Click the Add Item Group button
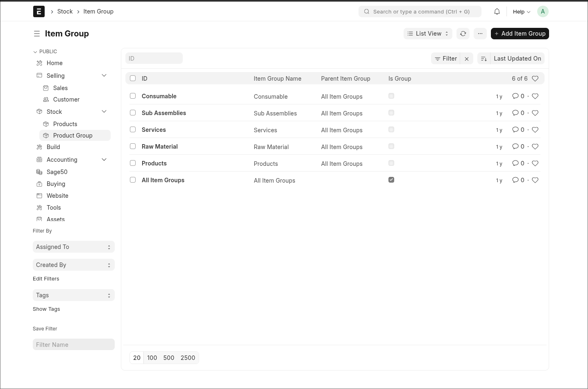Viewport: 588px width, 389px height. pyautogui.click(x=520, y=34)
